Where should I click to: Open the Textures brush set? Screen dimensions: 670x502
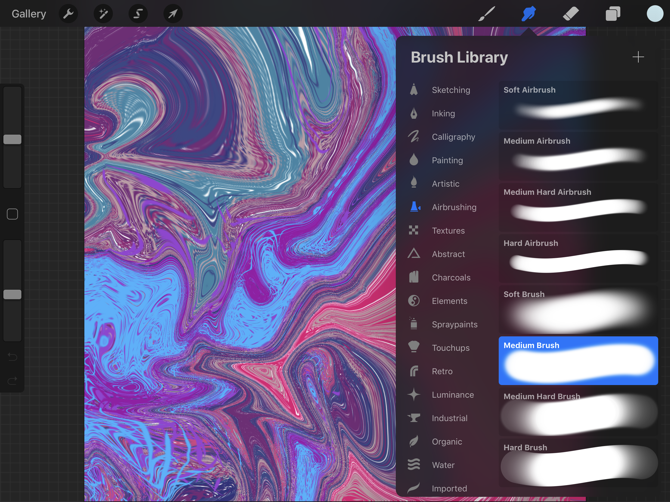[447, 231]
